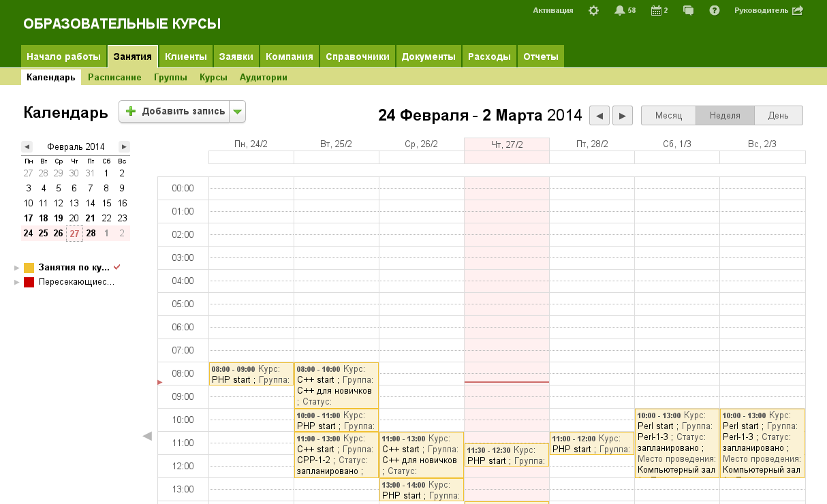827x504 pixels.
Task: Switch calendar view to Месяц
Action: coord(668,116)
